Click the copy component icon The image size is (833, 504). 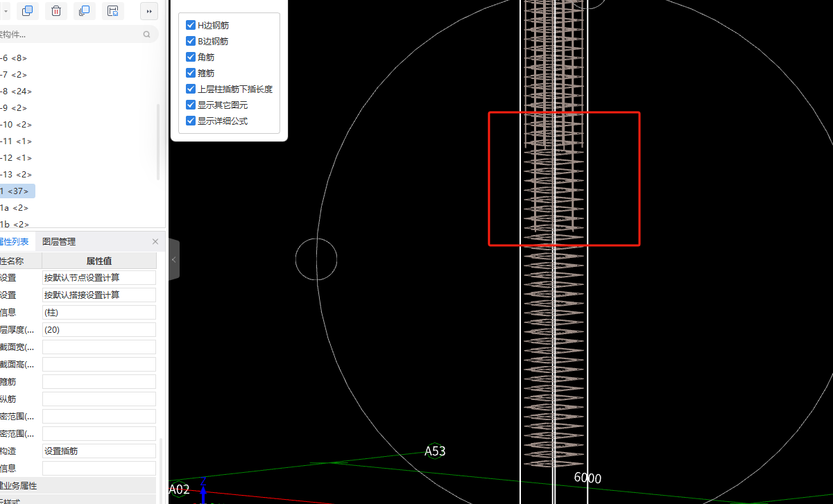[28, 10]
